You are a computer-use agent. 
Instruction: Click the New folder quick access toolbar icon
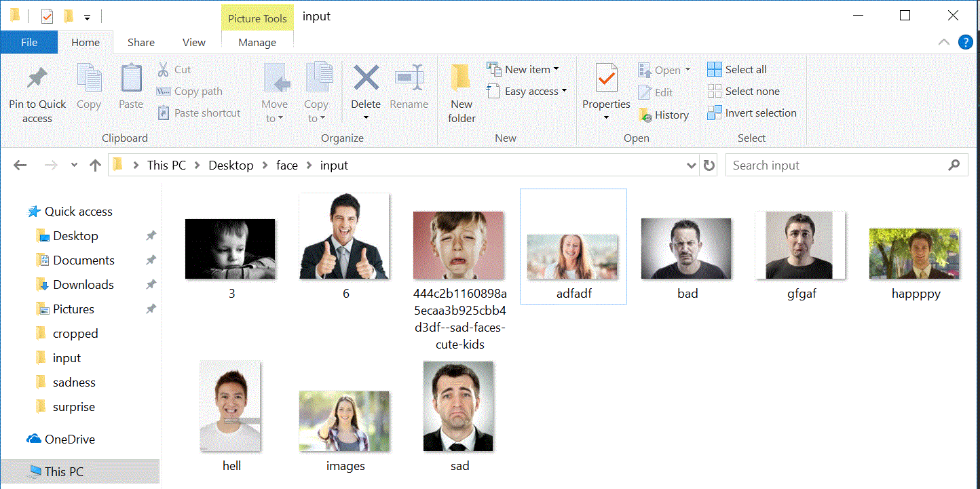68,16
